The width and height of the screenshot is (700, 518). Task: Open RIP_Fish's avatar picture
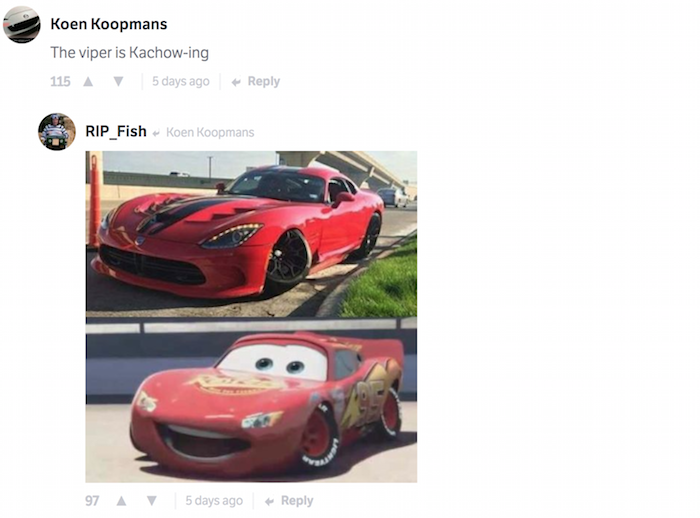pos(57,132)
